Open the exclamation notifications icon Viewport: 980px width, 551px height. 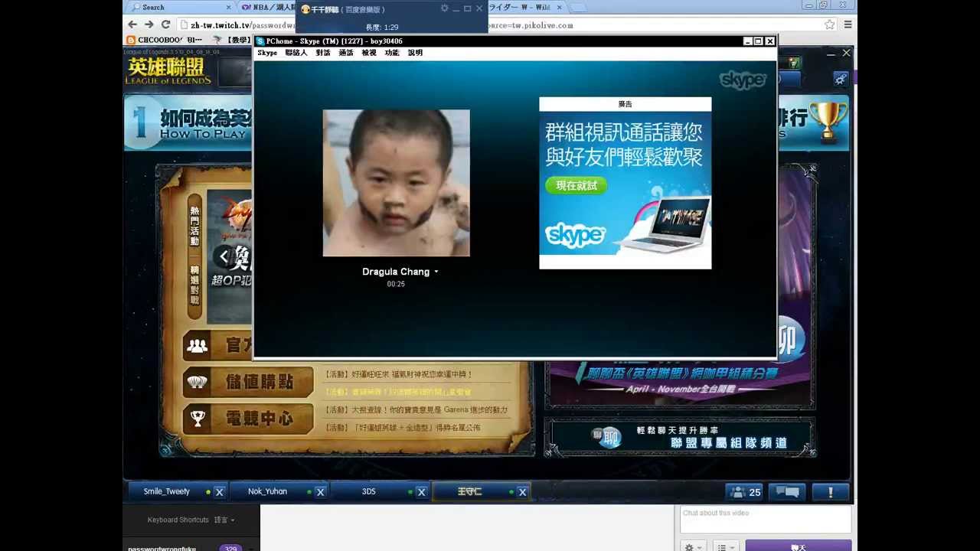[x=830, y=492]
